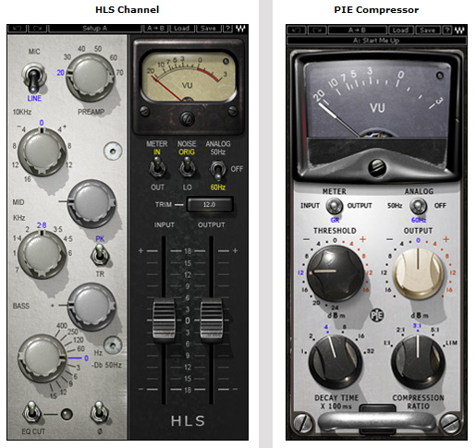
Task: Click the redo arrow in PIE Compressor toolbar
Action: [x=317, y=30]
